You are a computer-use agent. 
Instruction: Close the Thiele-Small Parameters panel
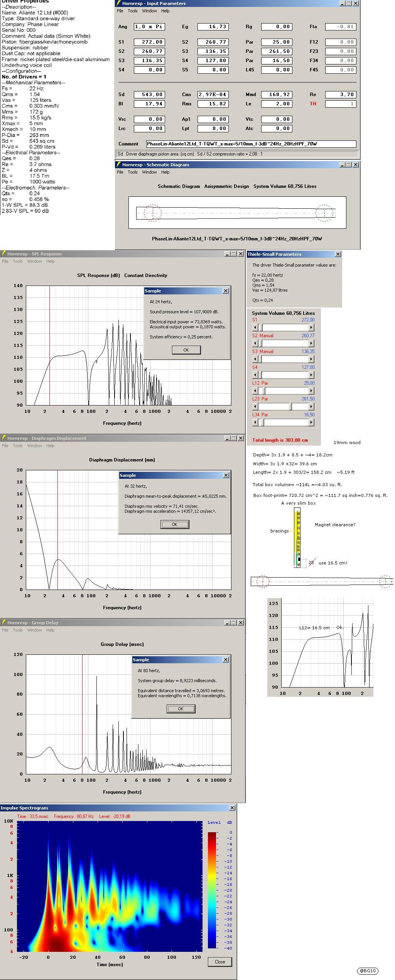tap(338, 254)
